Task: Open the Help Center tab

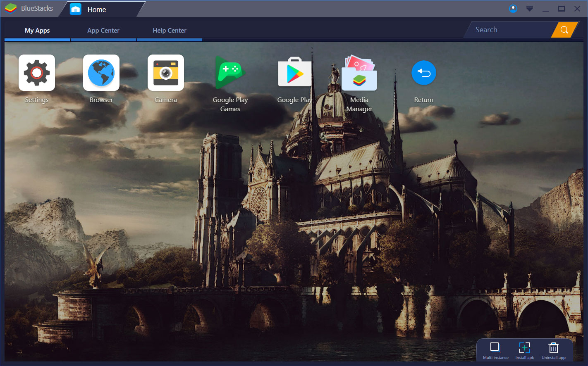Action: [x=170, y=31]
